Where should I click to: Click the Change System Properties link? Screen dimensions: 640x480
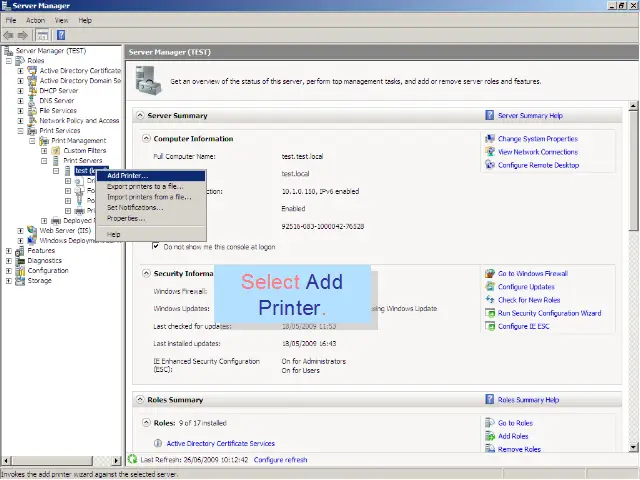[538, 139]
